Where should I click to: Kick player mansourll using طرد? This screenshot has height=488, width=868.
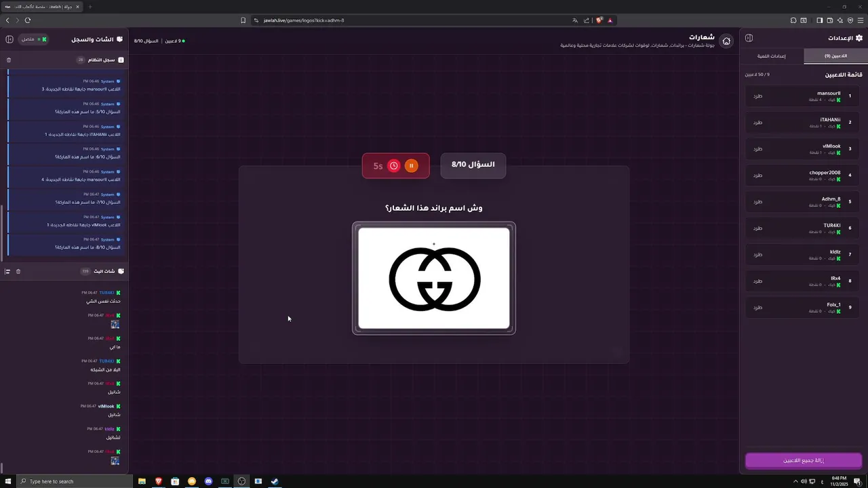[758, 96]
